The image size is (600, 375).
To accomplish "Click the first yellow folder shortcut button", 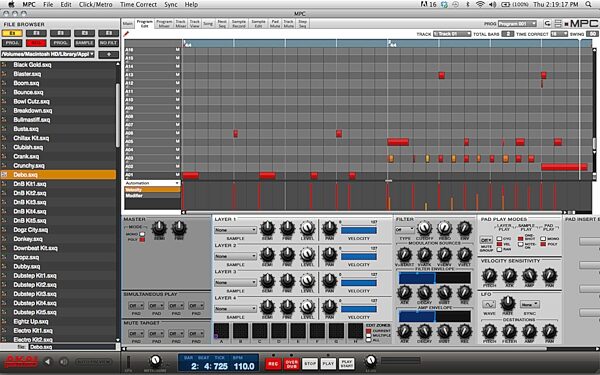I will pos(12,33).
